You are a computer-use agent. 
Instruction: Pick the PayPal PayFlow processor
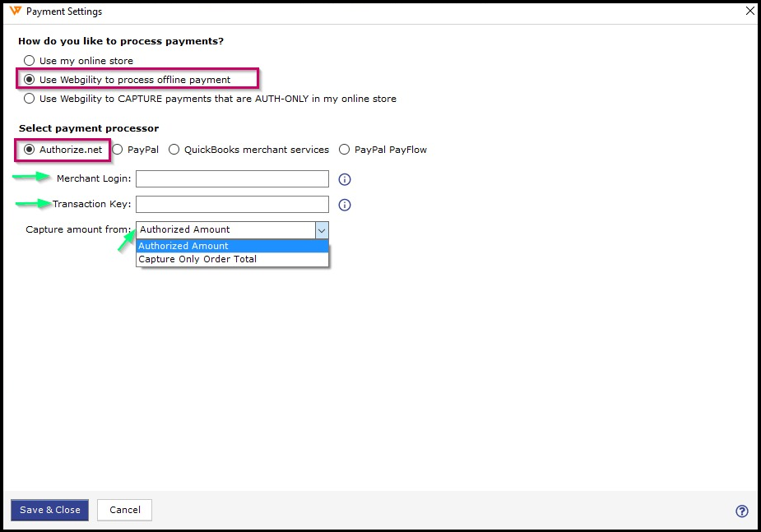[x=344, y=150]
